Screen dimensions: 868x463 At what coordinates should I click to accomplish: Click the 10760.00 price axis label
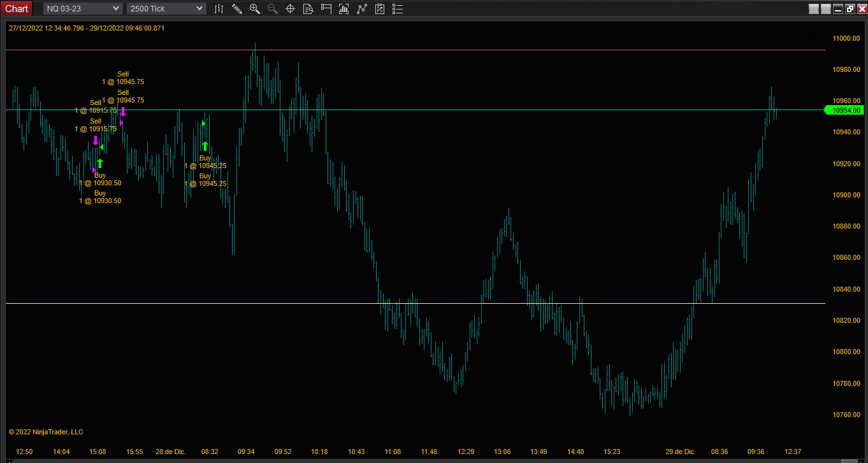click(846, 415)
